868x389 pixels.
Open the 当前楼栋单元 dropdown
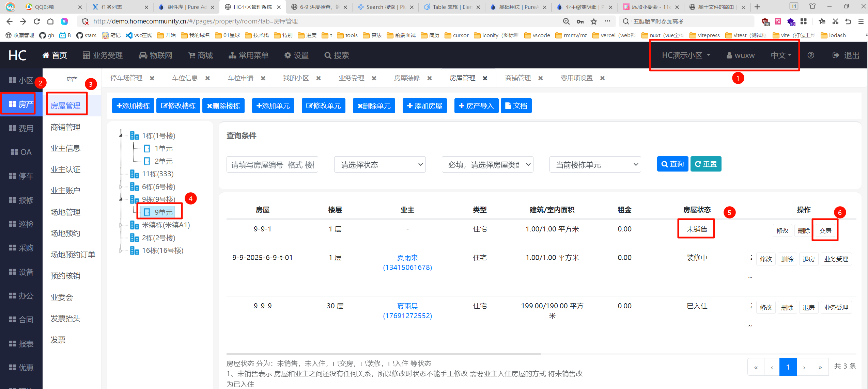click(x=595, y=165)
